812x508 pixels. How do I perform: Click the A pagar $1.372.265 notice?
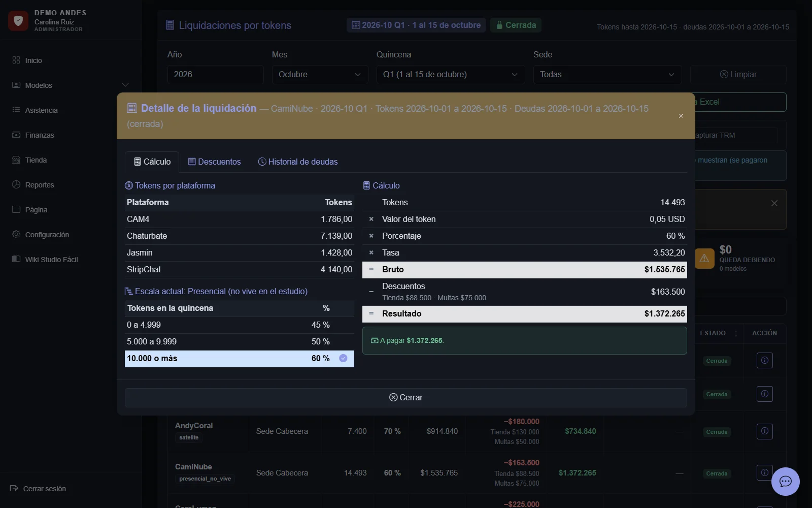point(525,340)
